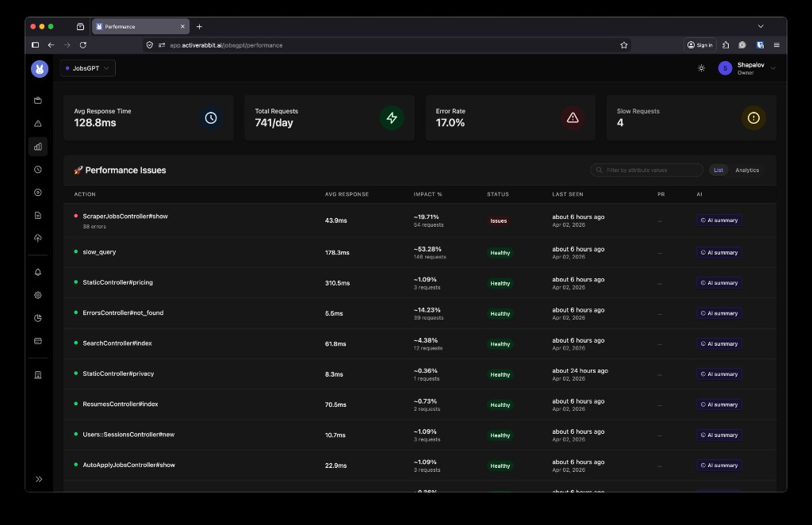Image resolution: width=812 pixels, height=525 pixels.
Task: Click the browser Sign in button
Action: [699, 45]
